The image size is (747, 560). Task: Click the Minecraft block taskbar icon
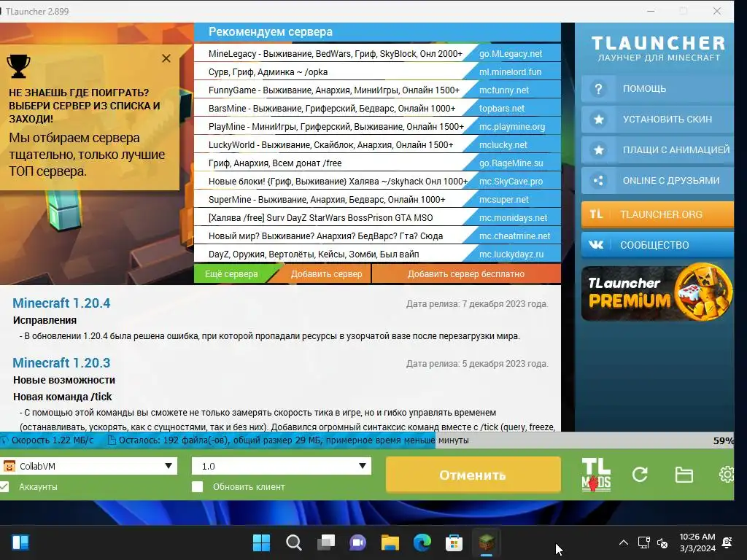click(487, 542)
